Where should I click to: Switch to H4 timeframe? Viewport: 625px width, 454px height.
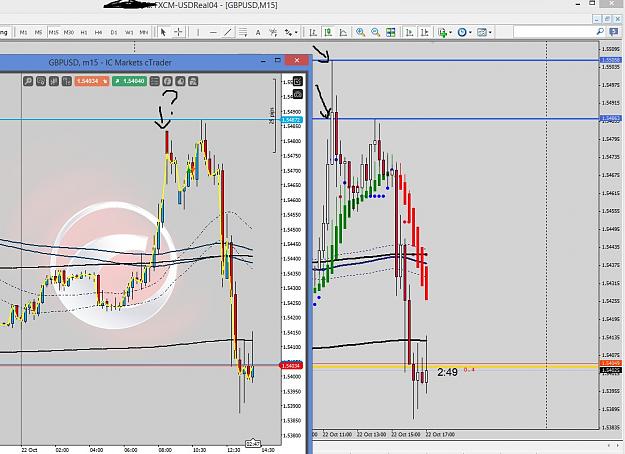click(x=98, y=32)
